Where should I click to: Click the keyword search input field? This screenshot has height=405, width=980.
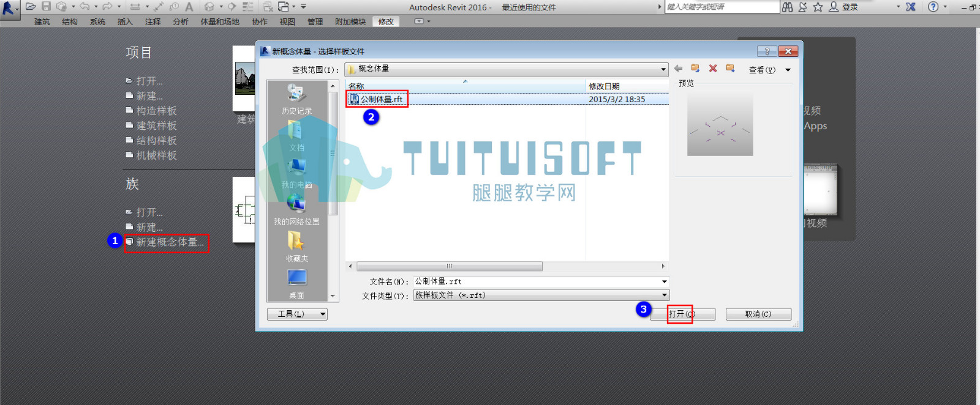click(x=722, y=7)
